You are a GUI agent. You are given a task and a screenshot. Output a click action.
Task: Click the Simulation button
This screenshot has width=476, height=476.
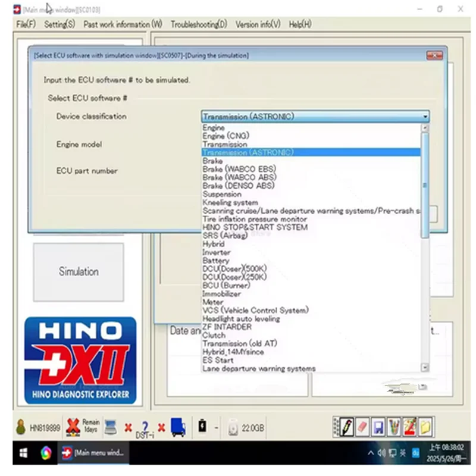[79, 272]
